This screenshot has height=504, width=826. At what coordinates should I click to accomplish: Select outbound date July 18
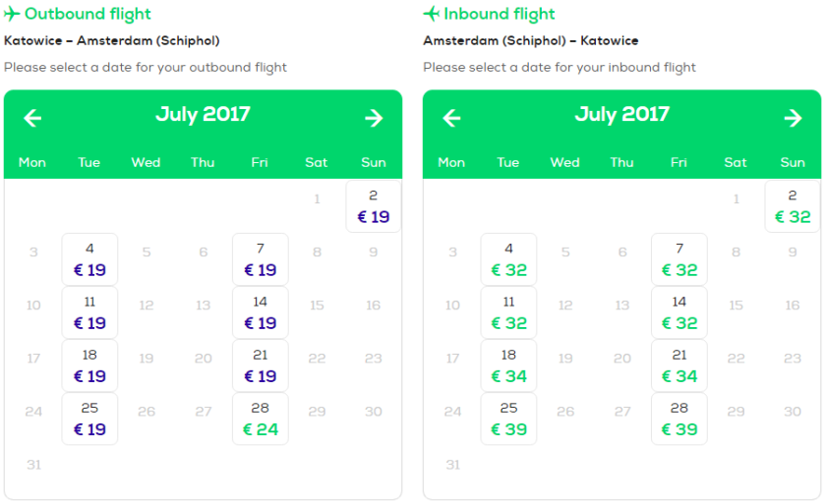click(x=89, y=365)
